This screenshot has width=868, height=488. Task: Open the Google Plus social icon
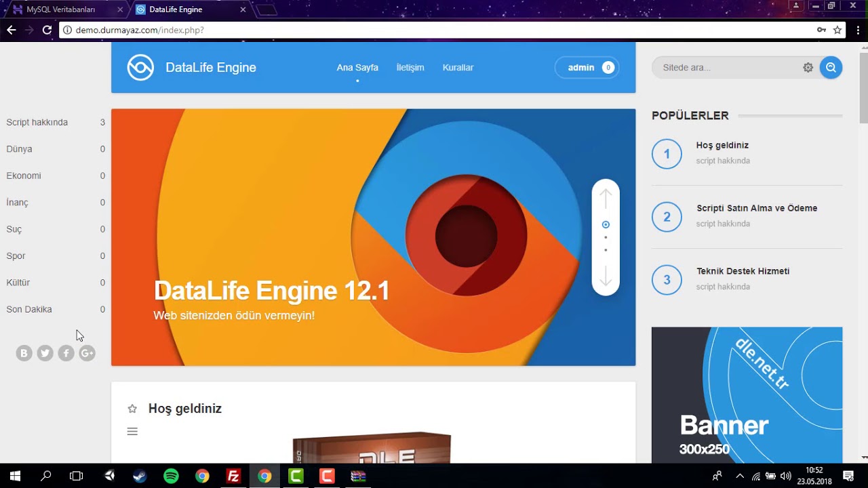pyautogui.click(x=87, y=353)
